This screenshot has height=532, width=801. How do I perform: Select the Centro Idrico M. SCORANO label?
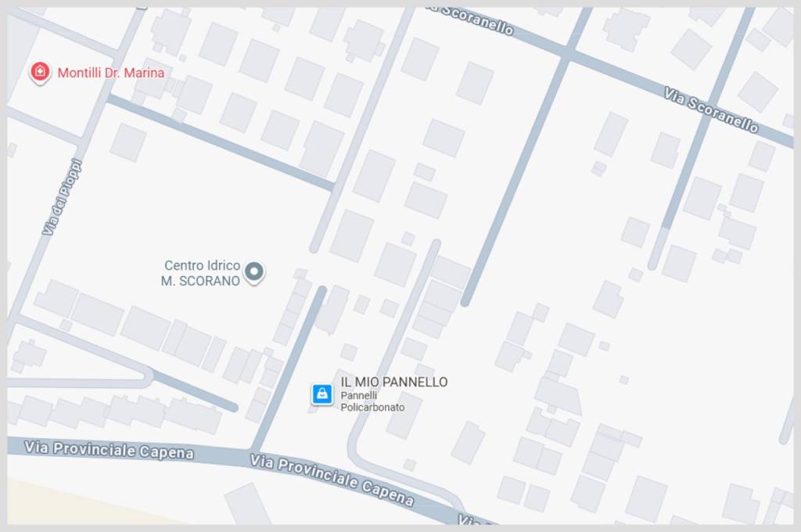tap(201, 273)
